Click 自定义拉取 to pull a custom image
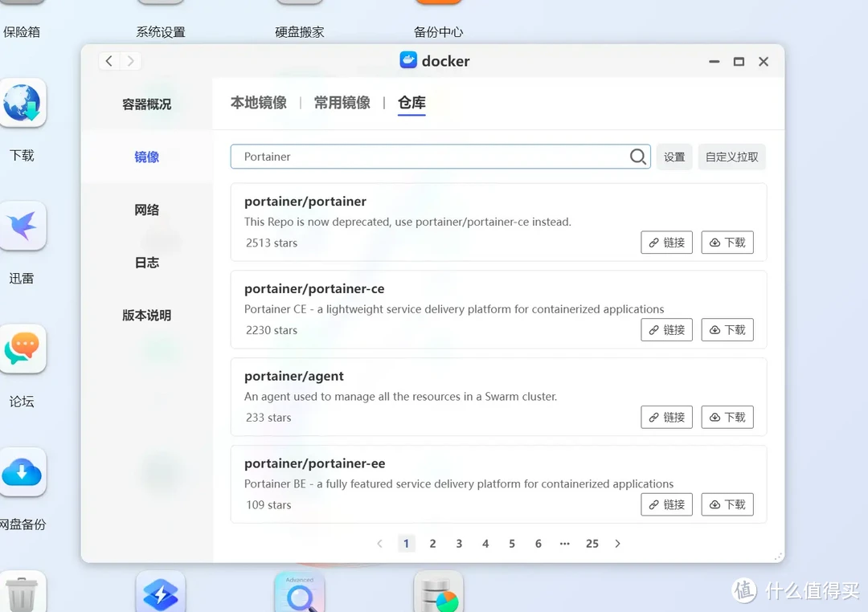868x612 pixels. (x=731, y=157)
